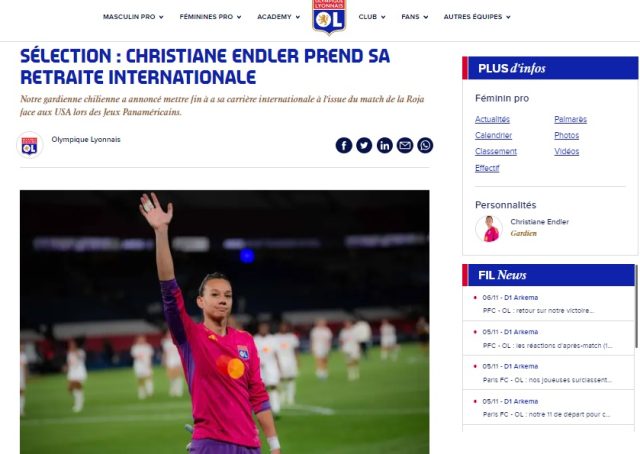The image size is (640, 454).
Task: Read PFC - OL retour sur notre victoire
Action: [538, 311]
